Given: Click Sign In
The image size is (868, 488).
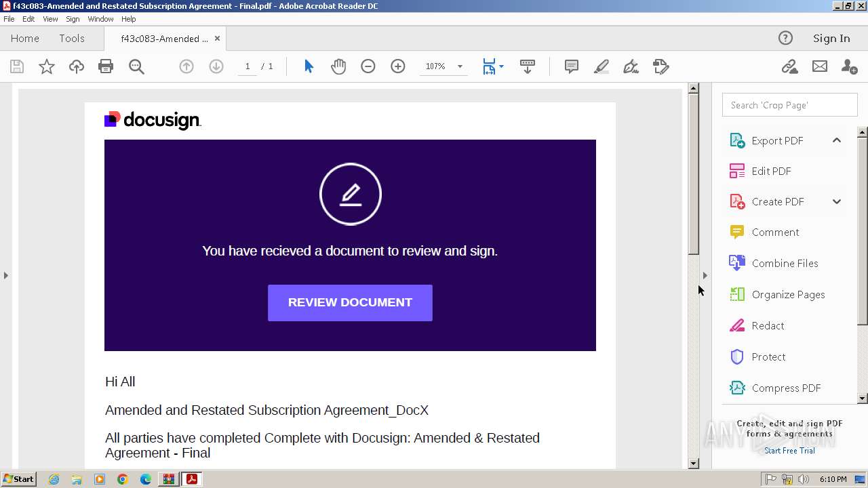Looking at the screenshot, I should click(x=831, y=39).
